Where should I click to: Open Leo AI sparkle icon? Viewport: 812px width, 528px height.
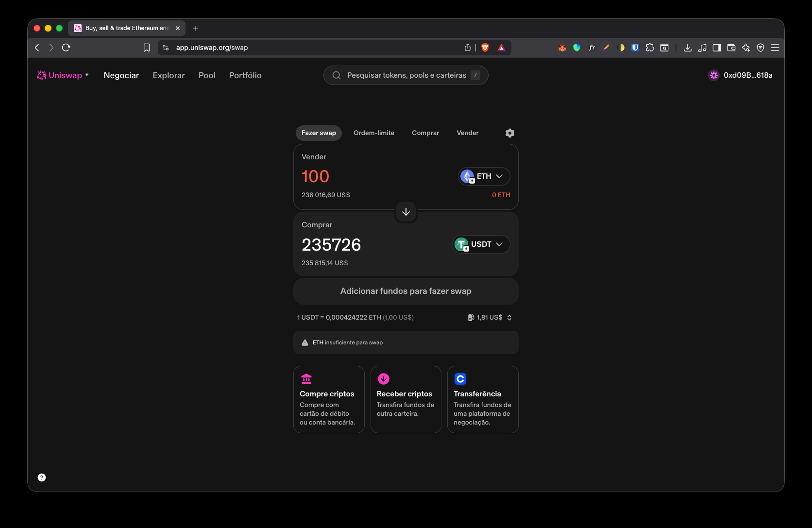746,48
